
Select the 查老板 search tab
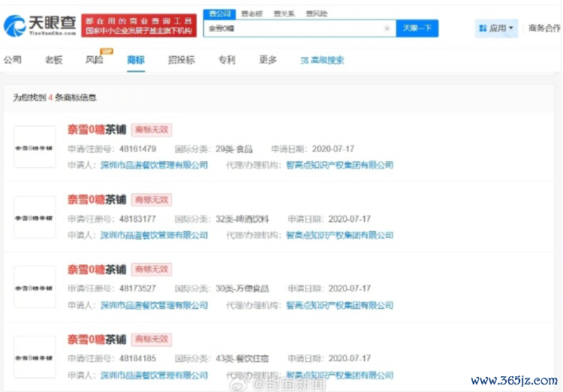click(x=251, y=14)
